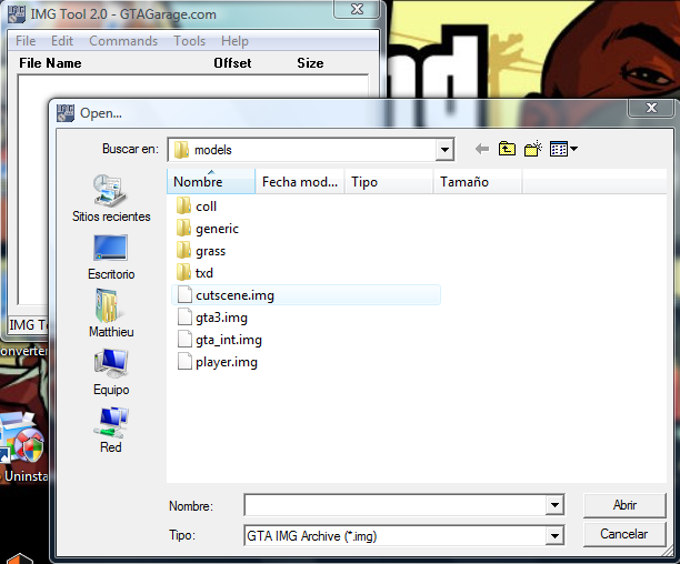This screenshot has height=564, width=680.
Task: Select Equipo in the places bar
Action: pos(111,372)
